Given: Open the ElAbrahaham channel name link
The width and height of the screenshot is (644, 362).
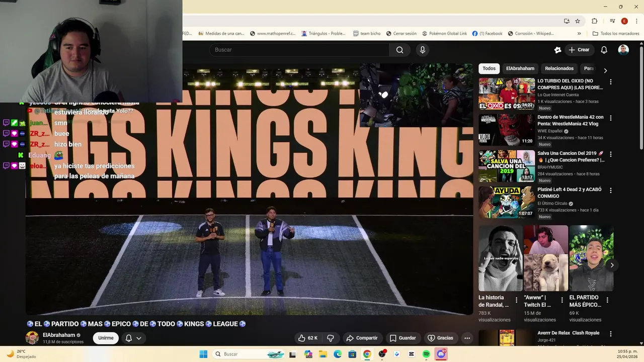Looking at the screenshot, I should pos(59,335).
